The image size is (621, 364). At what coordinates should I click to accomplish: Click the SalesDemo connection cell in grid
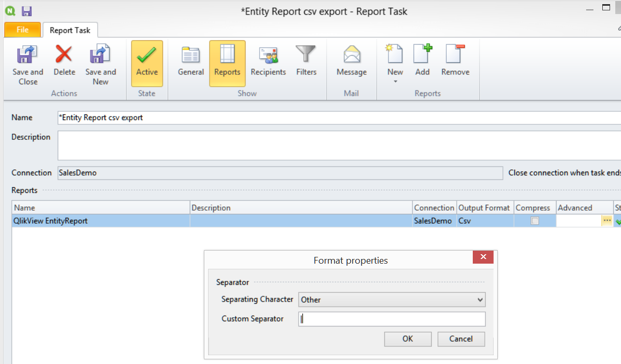[x=434, y=220]
